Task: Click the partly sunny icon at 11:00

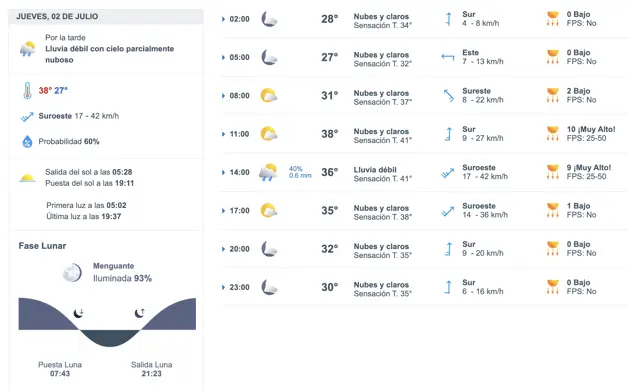Action: [269, 134]
